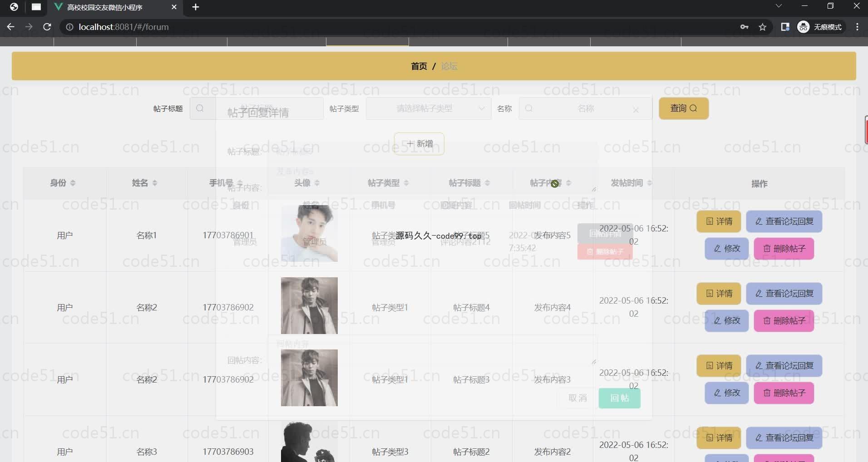Screen dimensions: 868x462
Task: Open the Chrome three-dot menu
Action: (857, 27)
